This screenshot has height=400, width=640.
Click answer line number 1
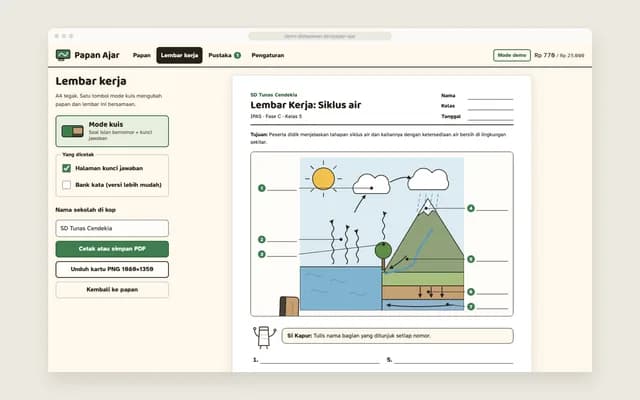pos(320,362)
